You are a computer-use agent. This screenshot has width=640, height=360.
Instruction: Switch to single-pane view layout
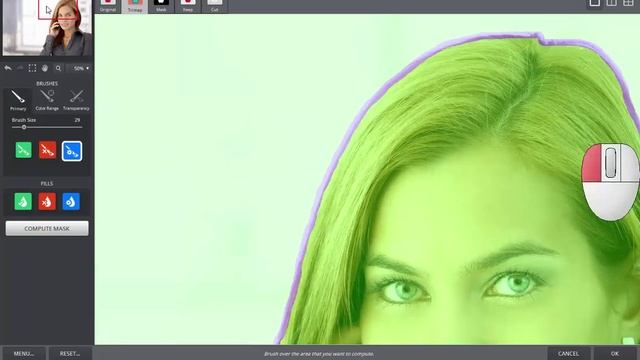click(595, 3)
